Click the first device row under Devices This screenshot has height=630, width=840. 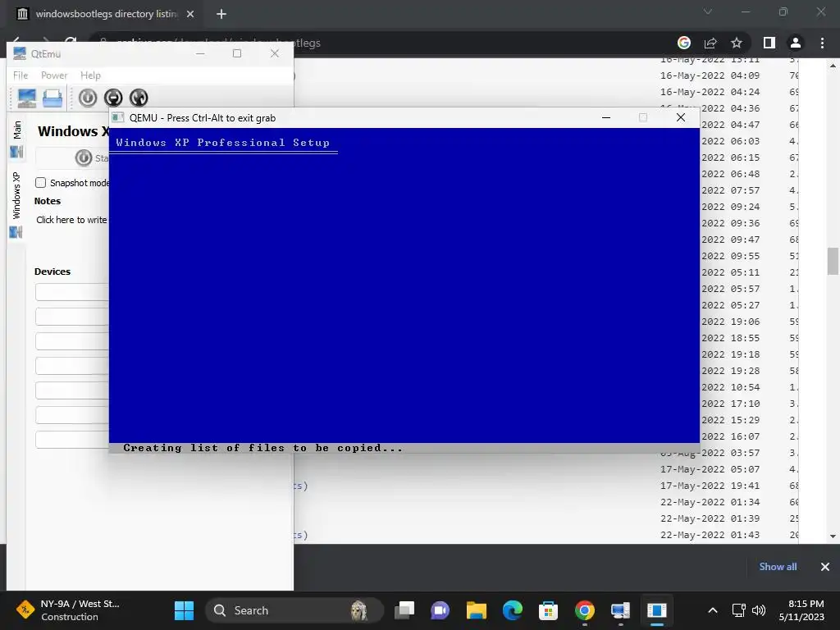click(72, 292)
